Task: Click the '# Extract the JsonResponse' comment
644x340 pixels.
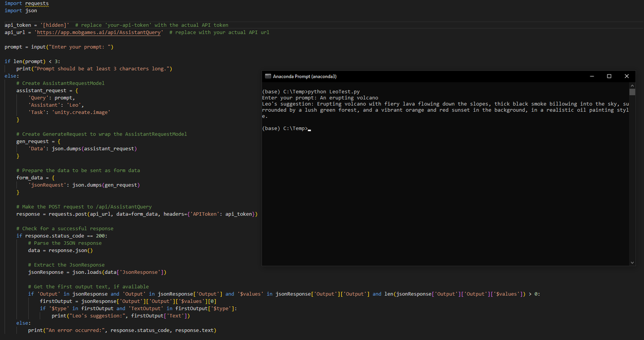Action: tap(66, 265)
